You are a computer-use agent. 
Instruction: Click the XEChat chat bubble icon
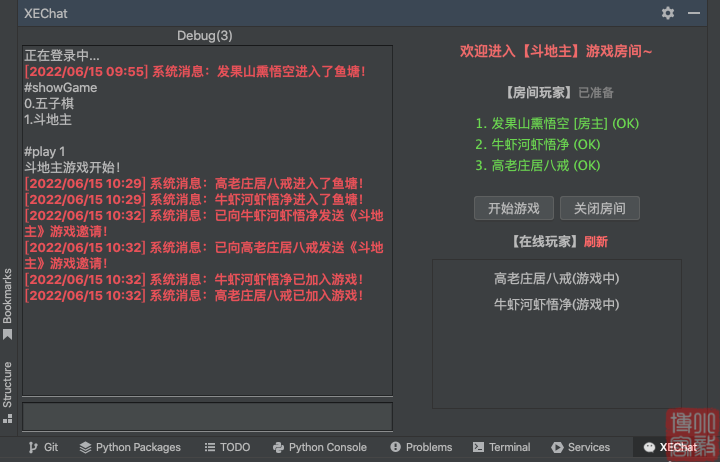pos(649,447)
